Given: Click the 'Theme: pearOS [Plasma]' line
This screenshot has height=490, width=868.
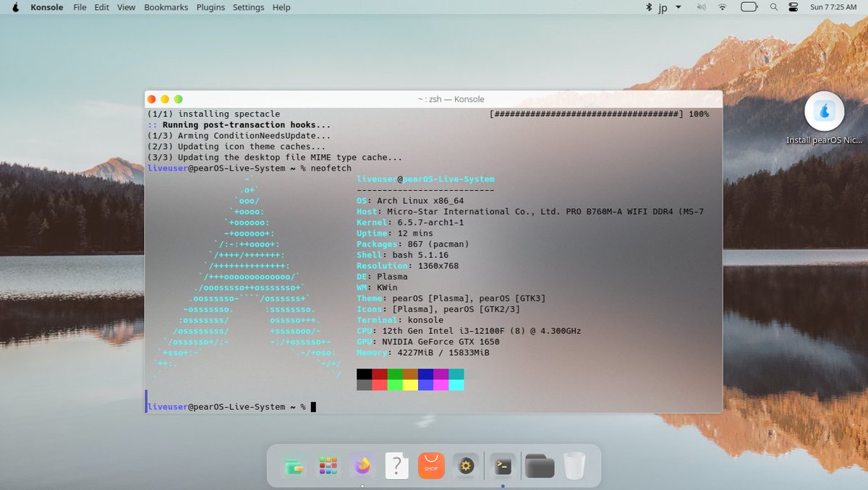Looking at the screenshot, I should click(451, 298).
